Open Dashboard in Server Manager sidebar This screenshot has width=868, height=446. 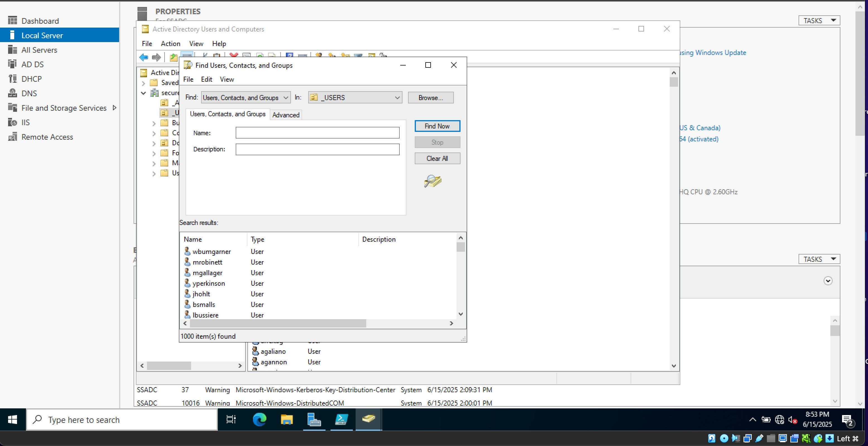pyautogui.click(x=40, y=21)
